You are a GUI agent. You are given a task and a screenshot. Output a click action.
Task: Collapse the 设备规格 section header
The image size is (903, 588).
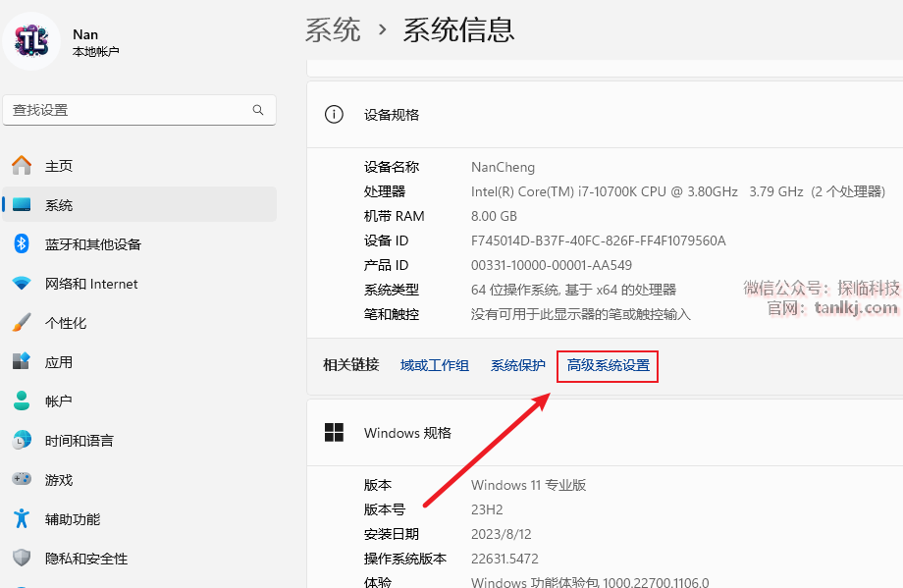click(x=604, y=115)
